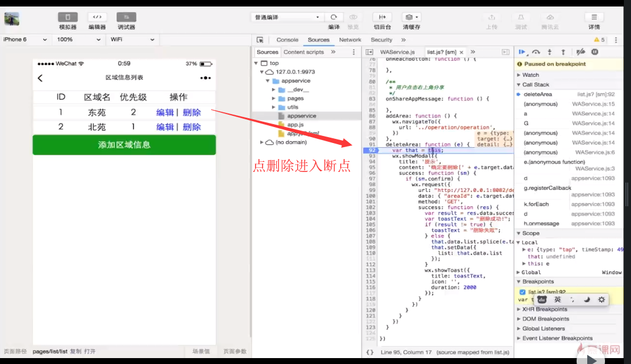
Task: Select h.onmessage call stack frame
Action: tap(541, 223)
